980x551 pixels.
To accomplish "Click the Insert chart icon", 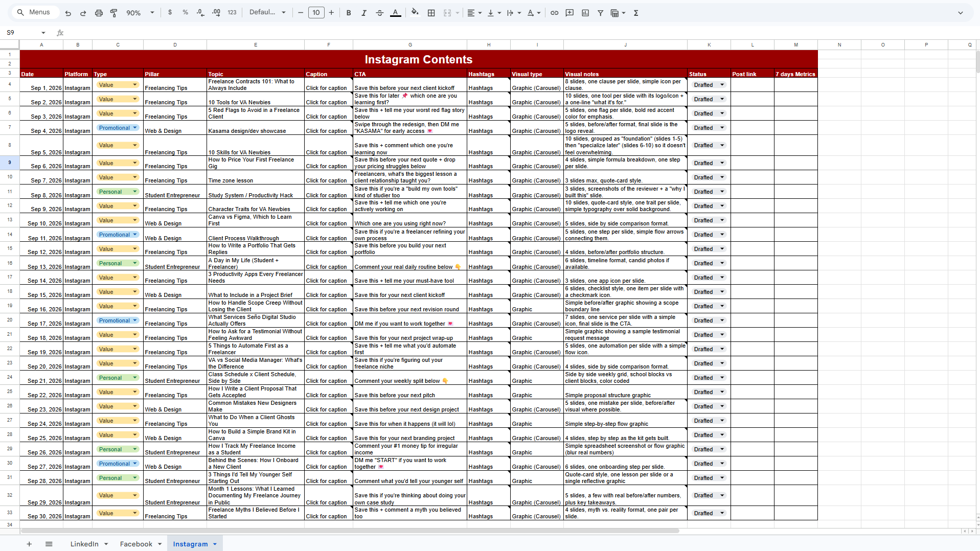I will (585, 13).
